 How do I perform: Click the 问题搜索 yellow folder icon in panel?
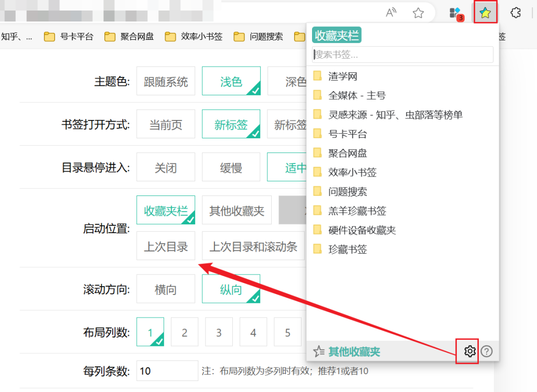click(318, 192)
